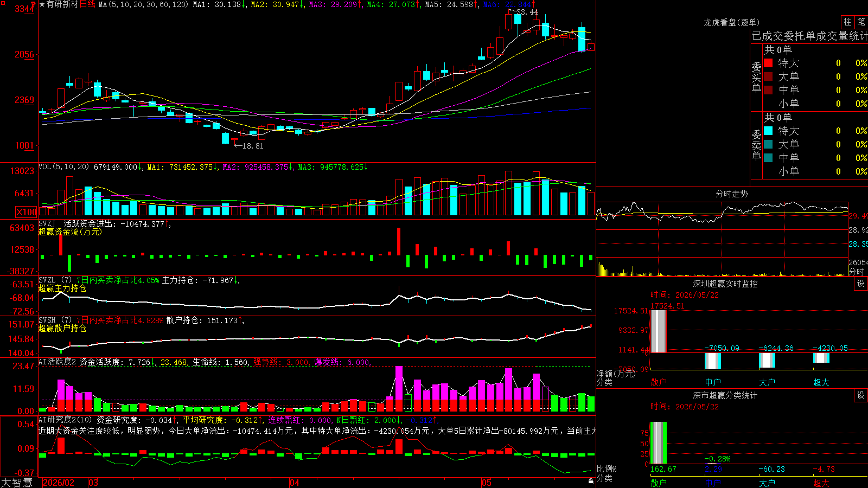Click the 有研新材 stock name
This screenshot has height=488, width=868.
tap(62, 4)
